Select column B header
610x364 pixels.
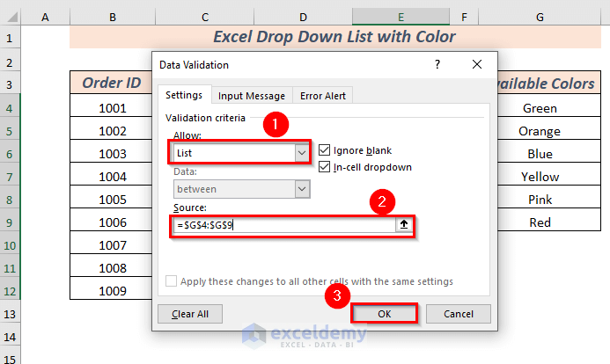click(113, 17)
